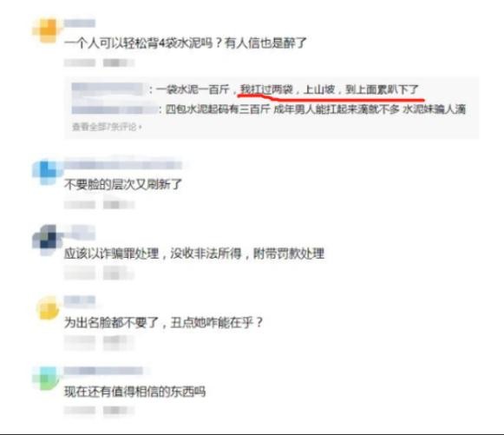Click the blurred action button under 不要脸的层次又刷新了
Viewport: 504px width, 435px height.
tap(118, 205)
